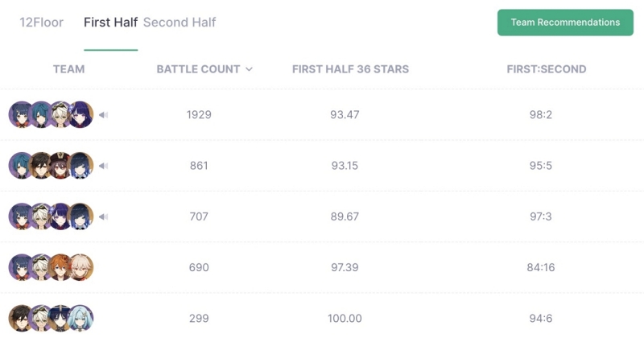
Task: Open the team row with 861 battles
Action: (322, 166)
